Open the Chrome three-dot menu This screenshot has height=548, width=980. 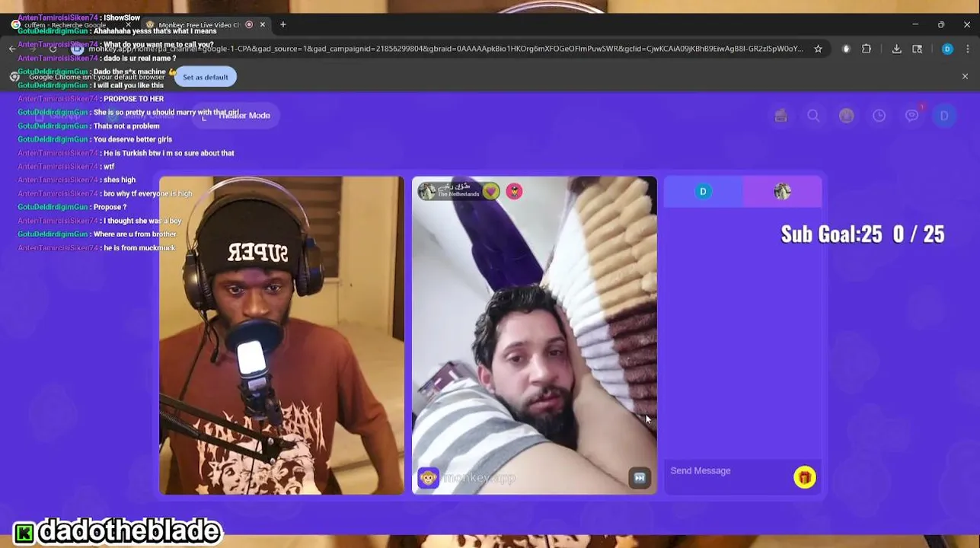pos(968,49)
